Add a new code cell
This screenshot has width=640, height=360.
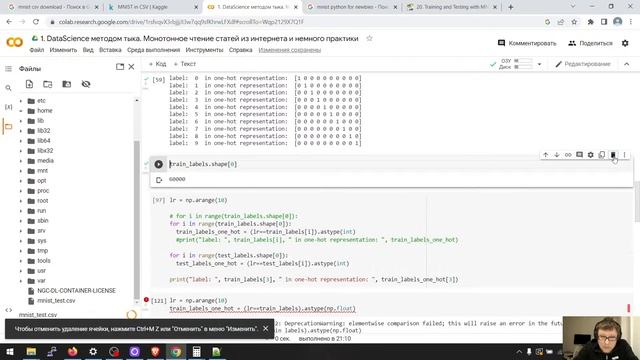pos(158,64)
